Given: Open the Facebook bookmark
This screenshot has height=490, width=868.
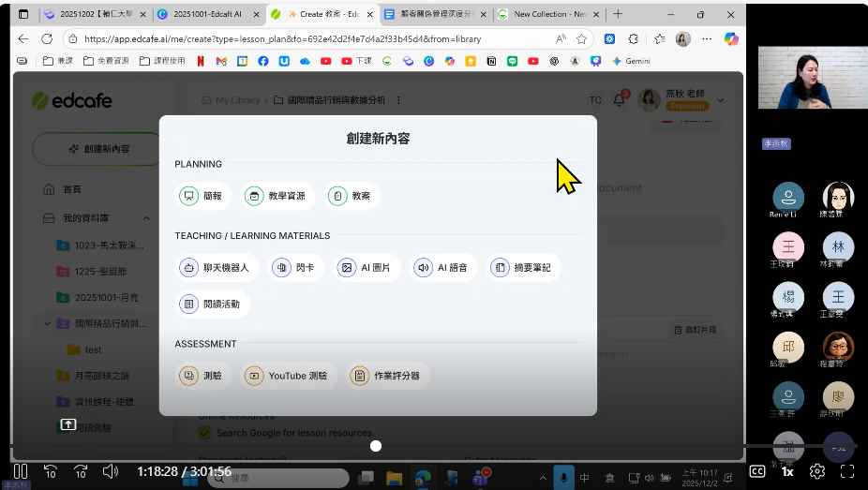Looking at the screenshot, I should click(x=263, y=62).
